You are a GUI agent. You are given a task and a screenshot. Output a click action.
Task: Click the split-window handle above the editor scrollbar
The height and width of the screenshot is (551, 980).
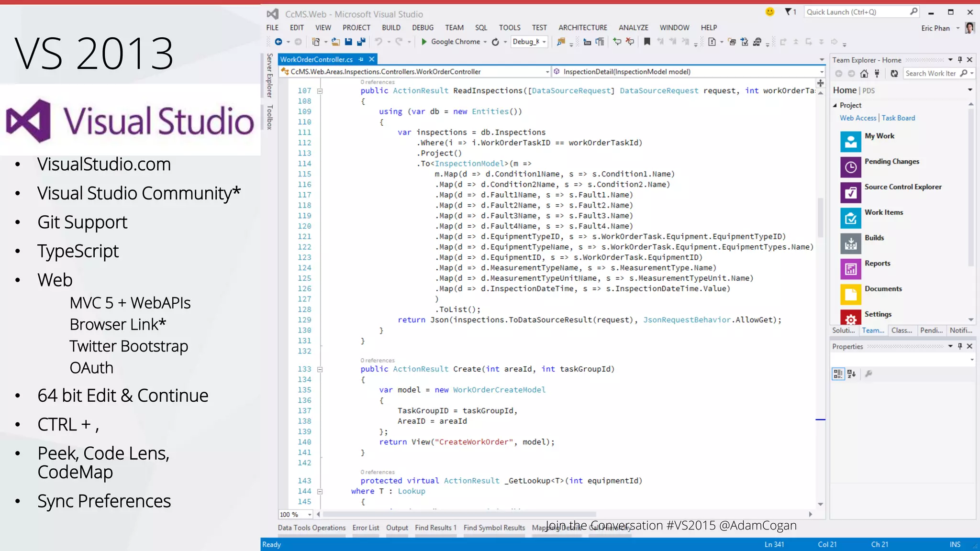(821, 83)
